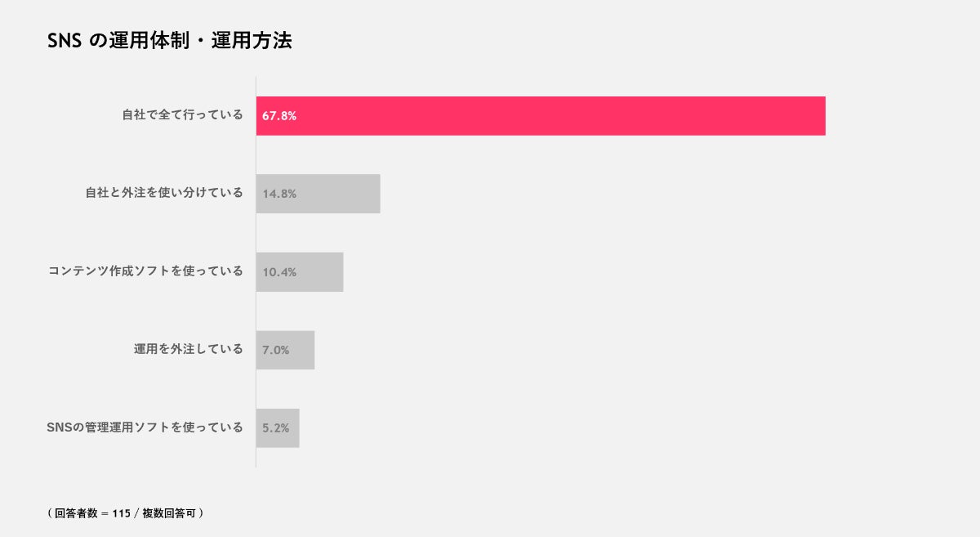Click the word SNS in the chart title
Viewport: 980px width, 537px height.
[x=65, y=41]
